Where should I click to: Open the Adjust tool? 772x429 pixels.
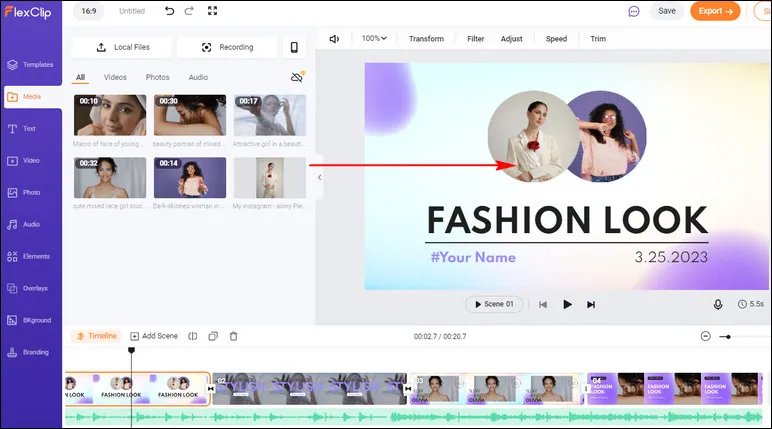coord(512,39)
